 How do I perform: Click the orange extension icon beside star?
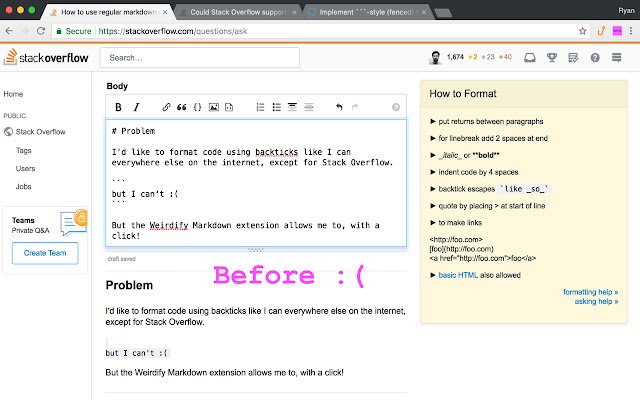click(601, 31)
